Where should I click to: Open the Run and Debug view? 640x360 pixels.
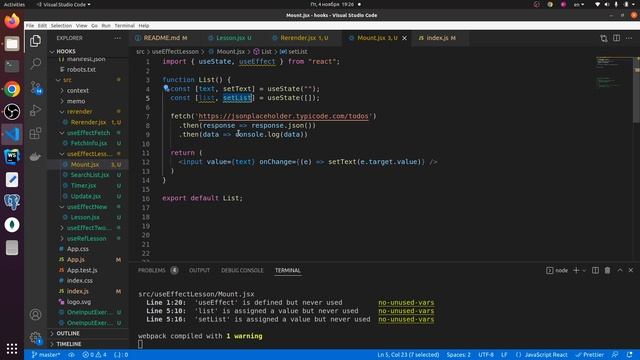pos(36,110)
